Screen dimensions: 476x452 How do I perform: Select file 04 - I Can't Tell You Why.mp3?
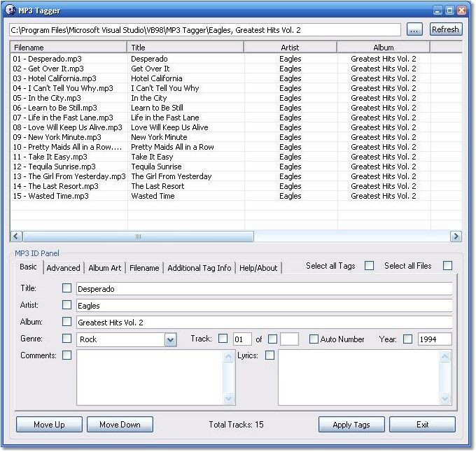pos(63,88)
